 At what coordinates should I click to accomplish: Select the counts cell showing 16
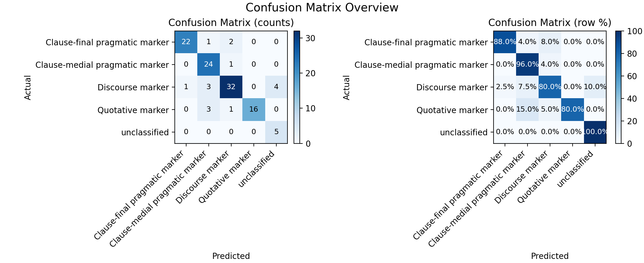254,110
